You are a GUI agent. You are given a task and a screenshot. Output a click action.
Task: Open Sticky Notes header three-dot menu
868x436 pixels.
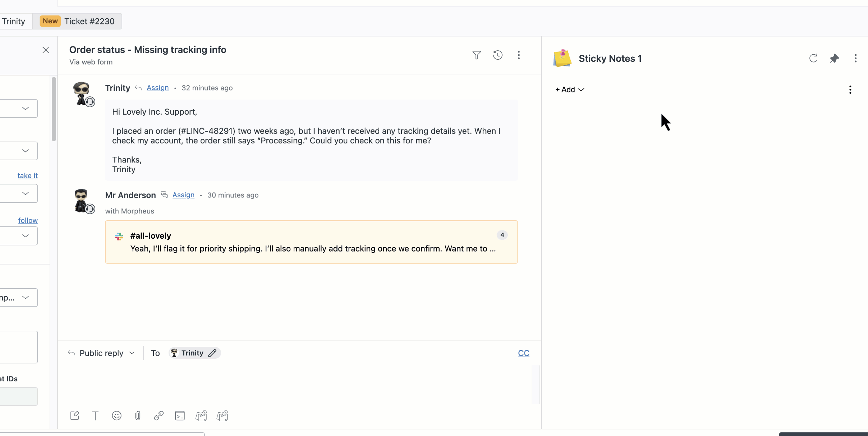point(855,58)
